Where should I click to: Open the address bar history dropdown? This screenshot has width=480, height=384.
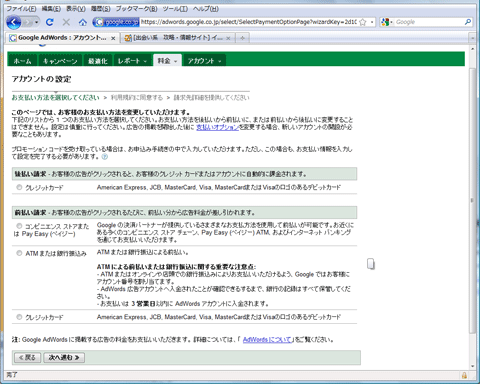pos(372,22)
